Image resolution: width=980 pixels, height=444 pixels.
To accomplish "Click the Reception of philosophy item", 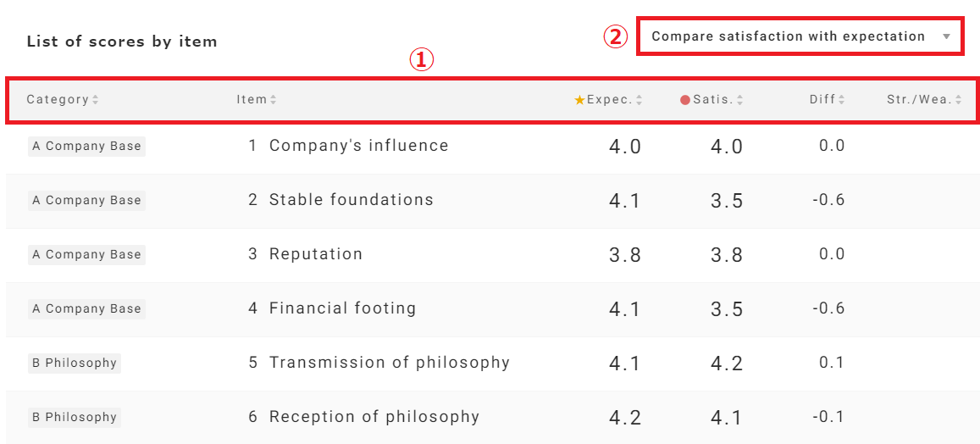I will coord(374,417).
